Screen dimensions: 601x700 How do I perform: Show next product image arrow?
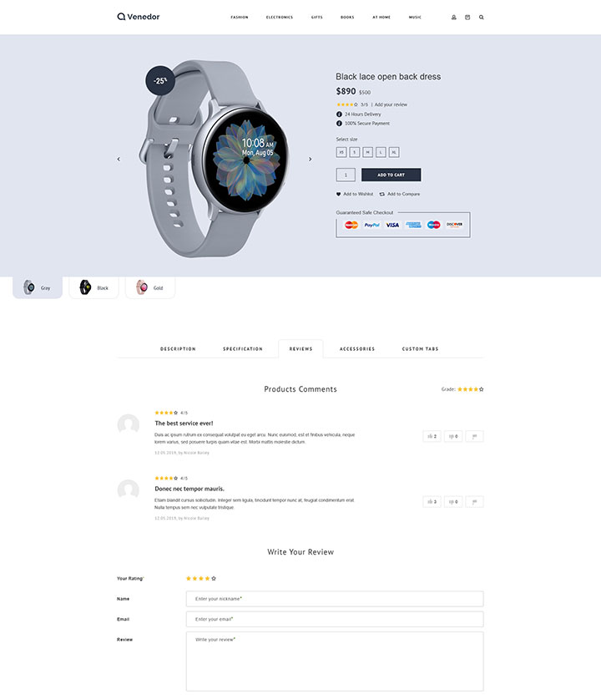click(x=310, y=159)
